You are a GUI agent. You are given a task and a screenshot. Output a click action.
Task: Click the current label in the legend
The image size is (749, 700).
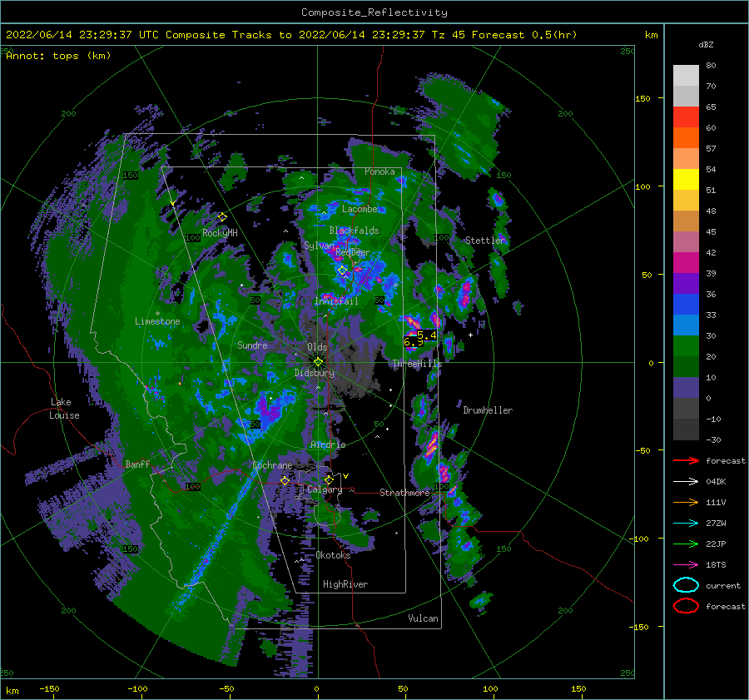click(x=722, y=586)
